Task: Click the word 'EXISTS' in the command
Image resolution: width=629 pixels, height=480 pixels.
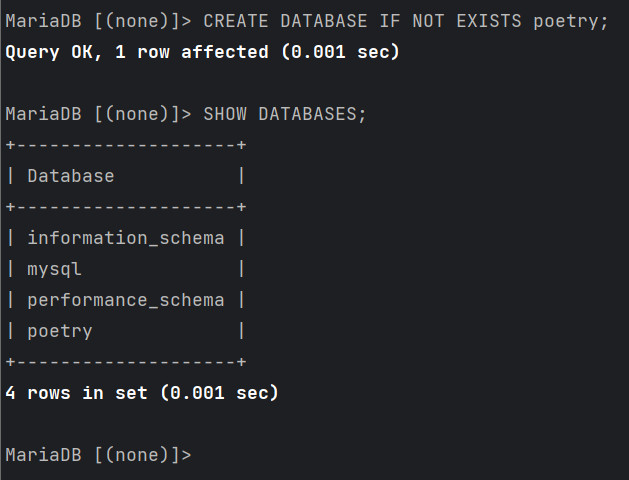Action: (x=489, y=21)
